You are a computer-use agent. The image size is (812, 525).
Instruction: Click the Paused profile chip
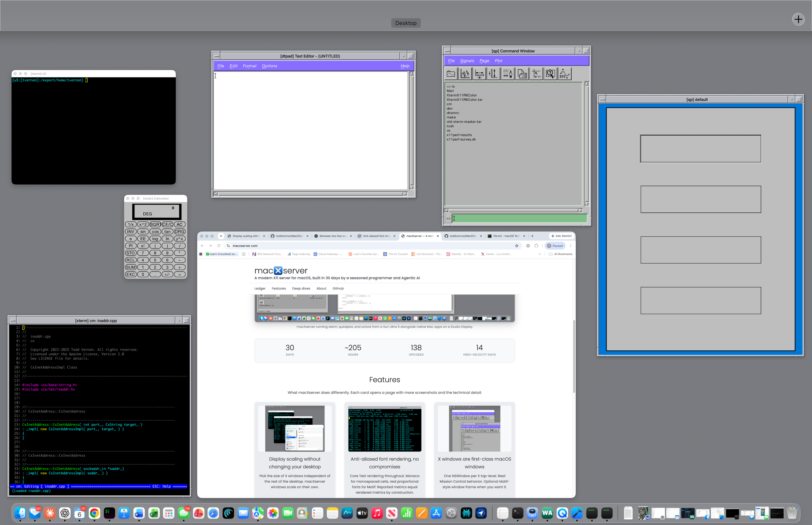pyautogui.click(x=555, y=246)
